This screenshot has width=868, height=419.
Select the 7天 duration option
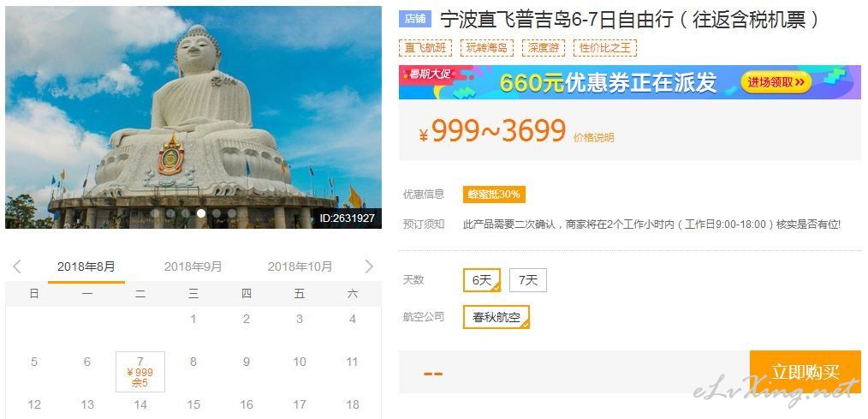tap(528, 280)
